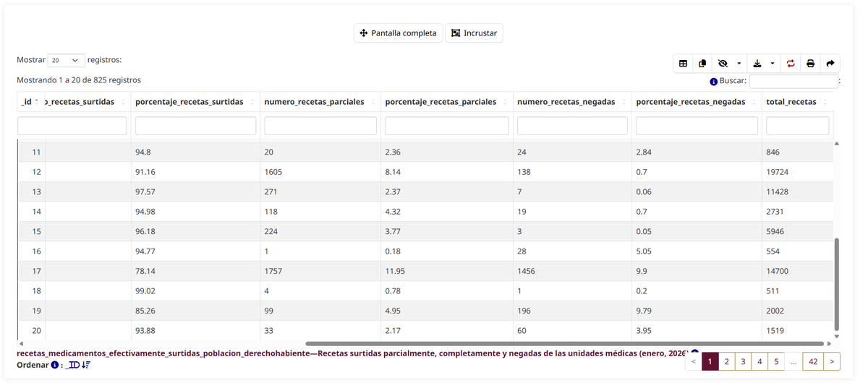Share the table with the arrow icon
868x388 pixels.
(830, 64)
